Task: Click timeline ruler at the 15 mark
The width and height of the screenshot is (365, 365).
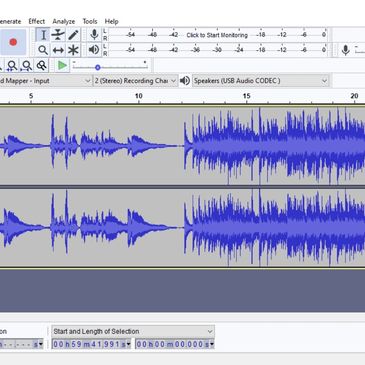Action: click(246, 97)
